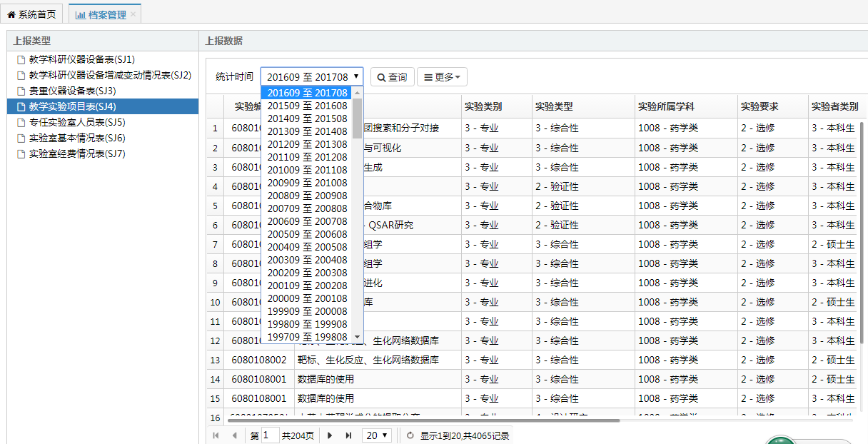868x444 pixels.
Task: Click the document icon beside 贵重仪器设备表(SJ3)
Action: pyautogui.click(x=21, y=91)
